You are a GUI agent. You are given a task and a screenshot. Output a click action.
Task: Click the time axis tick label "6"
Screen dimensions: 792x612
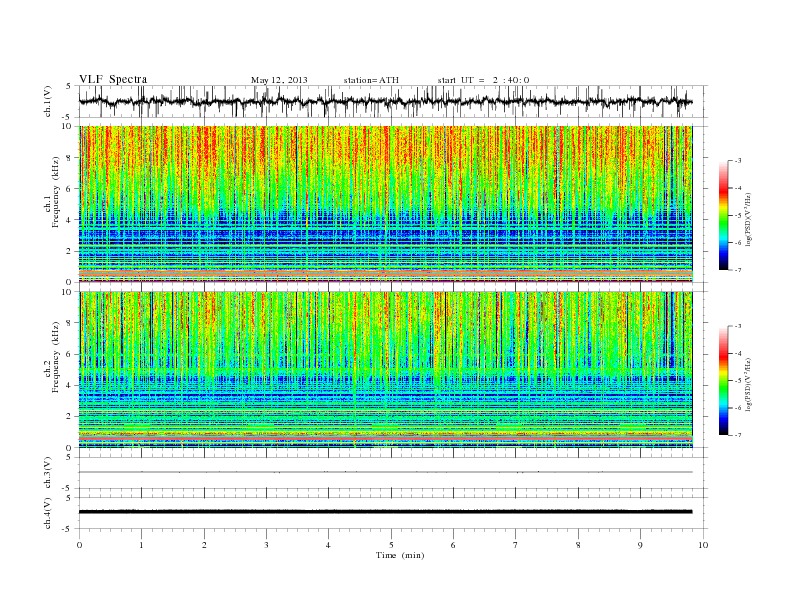pyautogui.click(x=453, y=545)
